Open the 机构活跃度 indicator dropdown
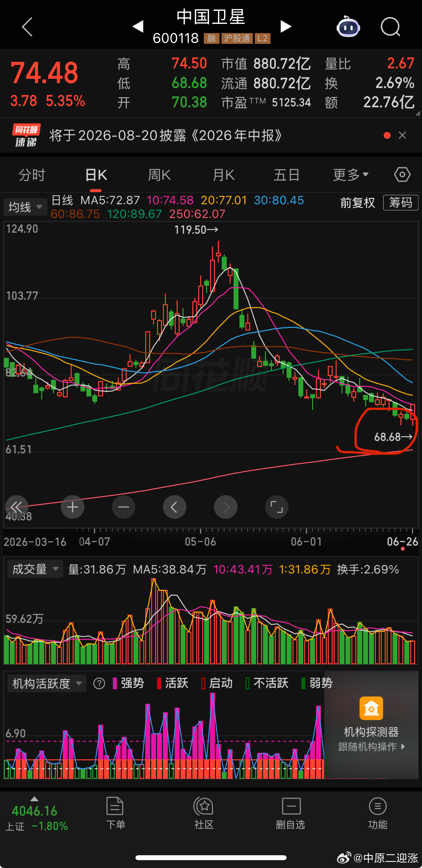This screenshot has height=868, width=422. pos(47,683)
